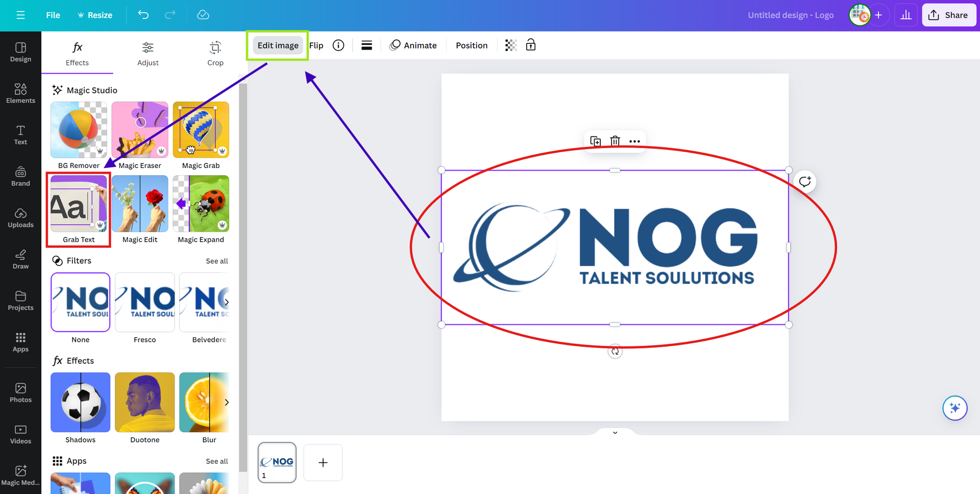Open the Design sidebar panel

coord(20,52)
